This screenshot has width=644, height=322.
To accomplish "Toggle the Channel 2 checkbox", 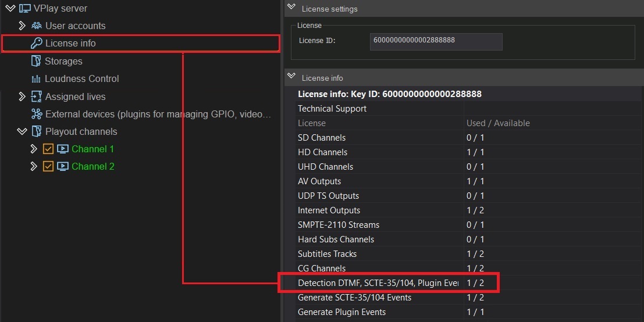I will click(x=48, y=166).
